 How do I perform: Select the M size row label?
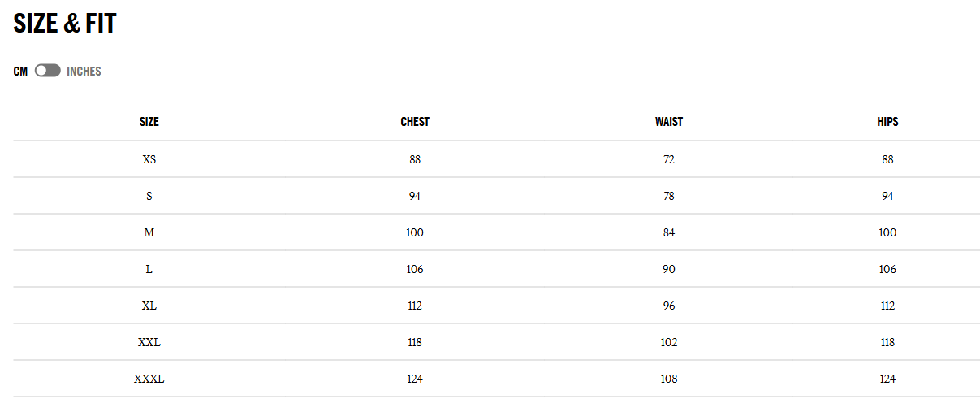[149, 232]
